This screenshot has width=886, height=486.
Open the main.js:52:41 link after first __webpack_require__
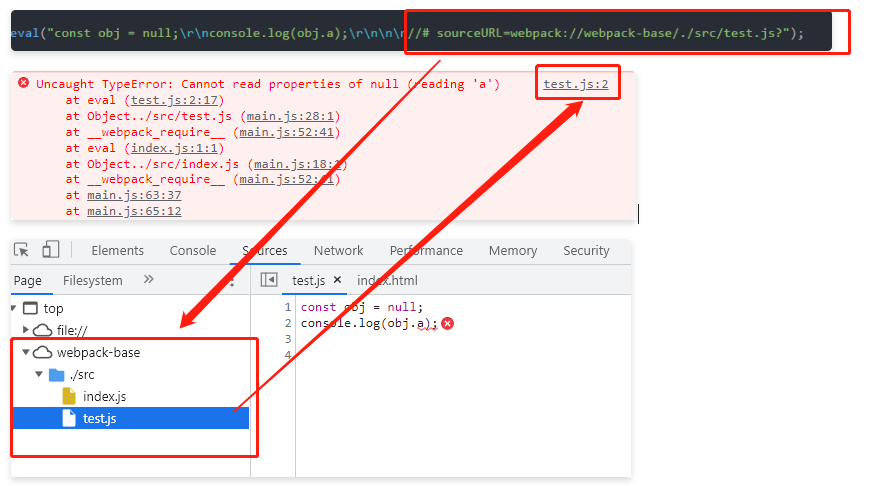[286, 132]
